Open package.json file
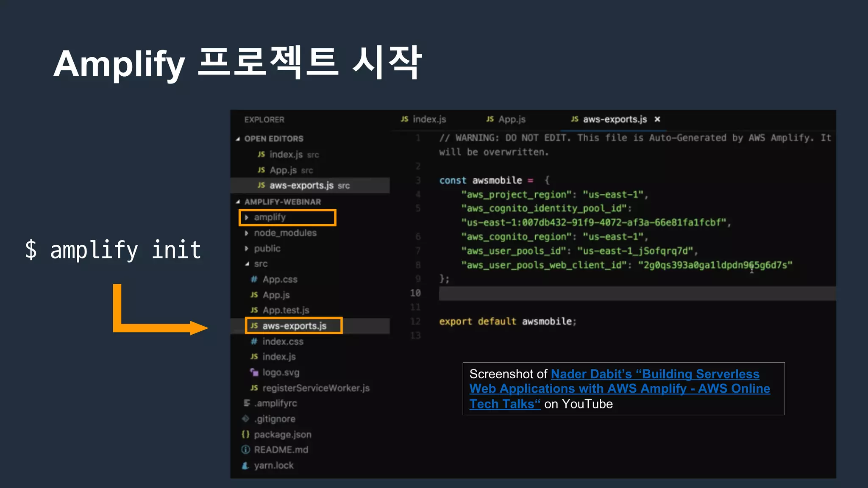The image size is (868, 488). [x=276, y=435]
